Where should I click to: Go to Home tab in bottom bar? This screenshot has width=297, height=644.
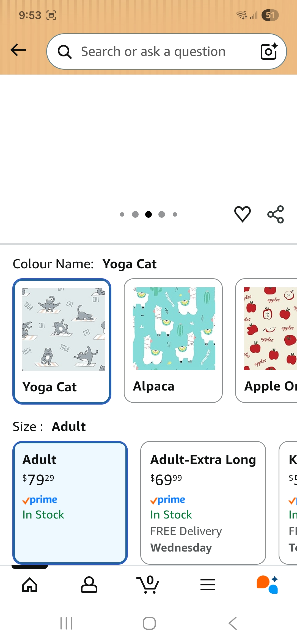pos(30,585)
